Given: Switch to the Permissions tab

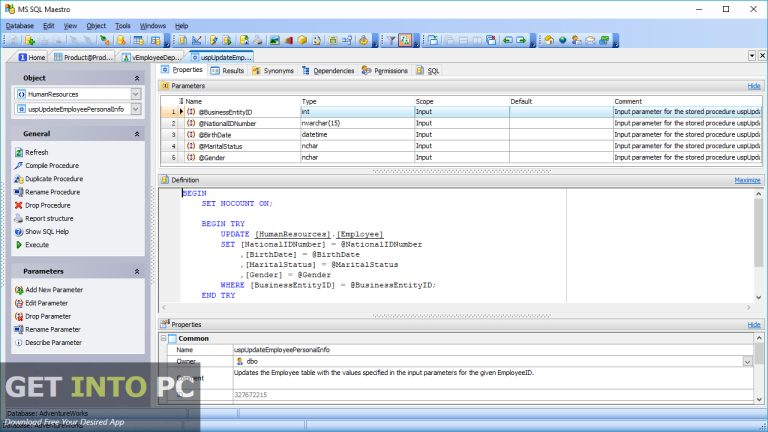Looking at the screenshot, I should (x=390, y=71).
